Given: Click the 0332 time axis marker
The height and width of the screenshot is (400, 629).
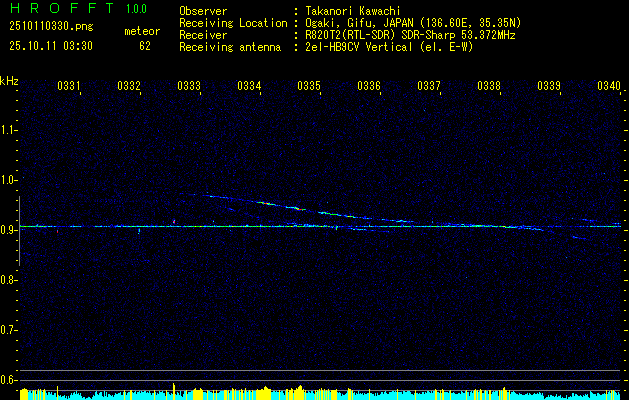Looking at the screenshot, I should coord(129,86).
